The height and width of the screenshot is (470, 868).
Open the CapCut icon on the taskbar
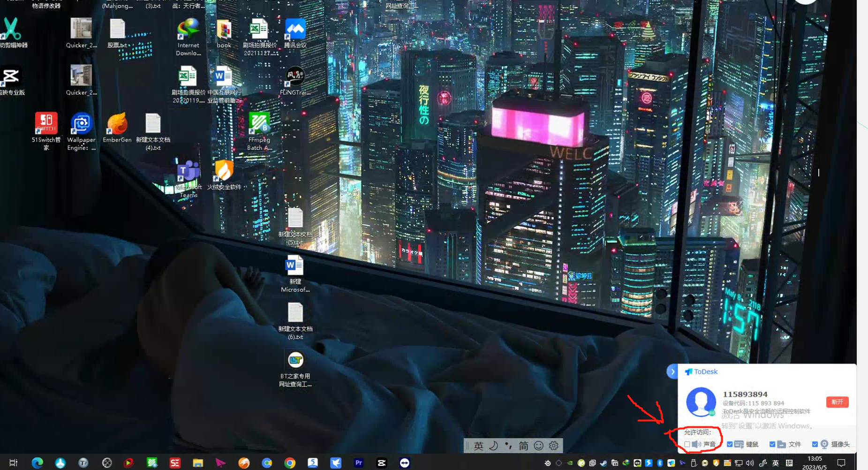click(382, 463)
